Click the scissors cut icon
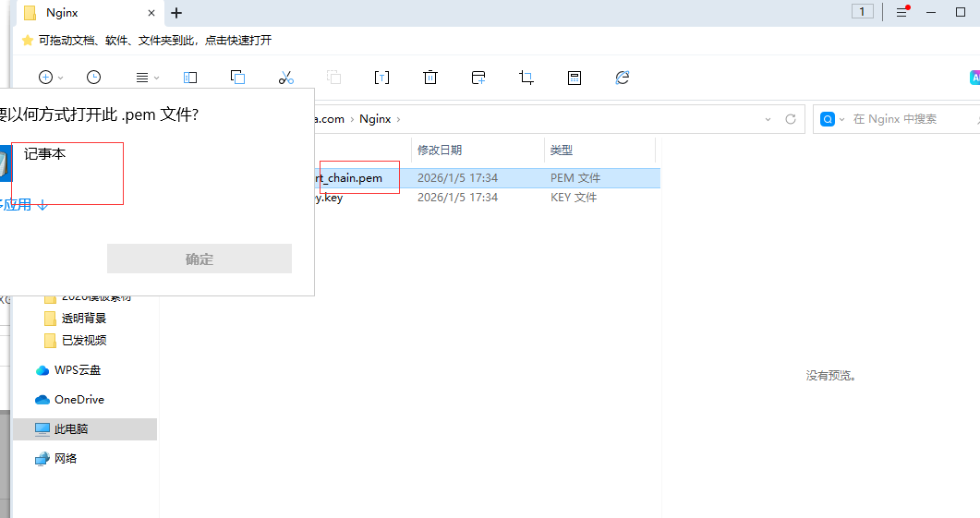The width and height of the screenshot is (980, 518). (x=285, y=78)
